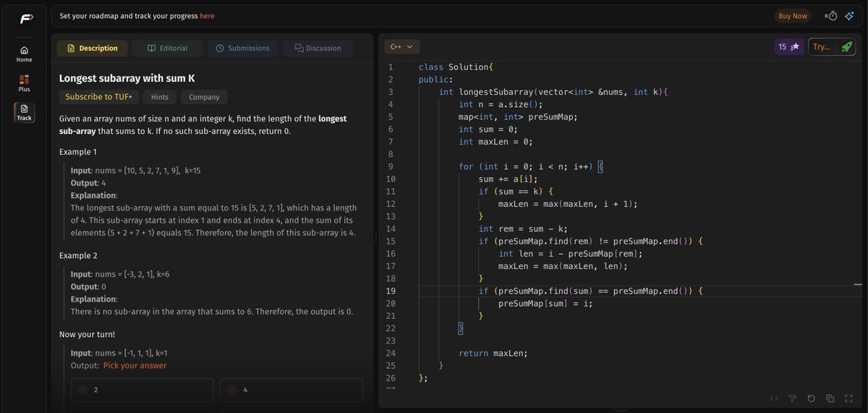Viewport: 868px width, 413px height.
Task: Click 'preSumMap[sum] = i;' code line
Action: pyautogui.click(x=545, y=303)
